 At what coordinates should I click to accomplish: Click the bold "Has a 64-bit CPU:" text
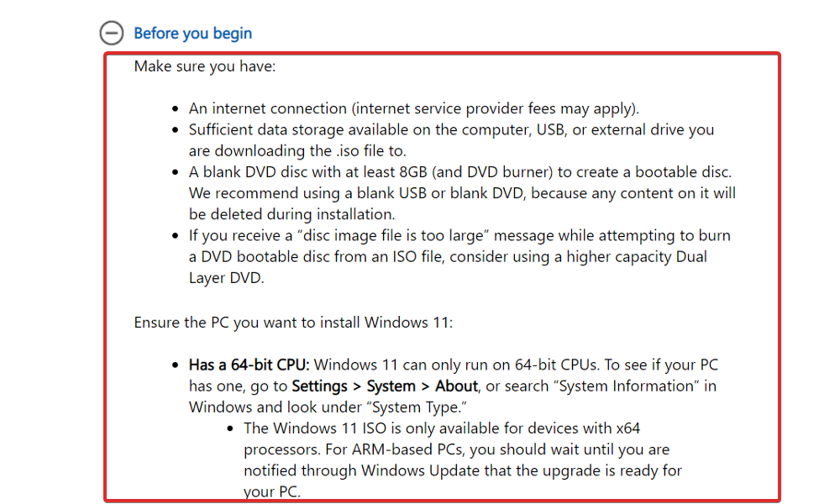tap(249, 365)
